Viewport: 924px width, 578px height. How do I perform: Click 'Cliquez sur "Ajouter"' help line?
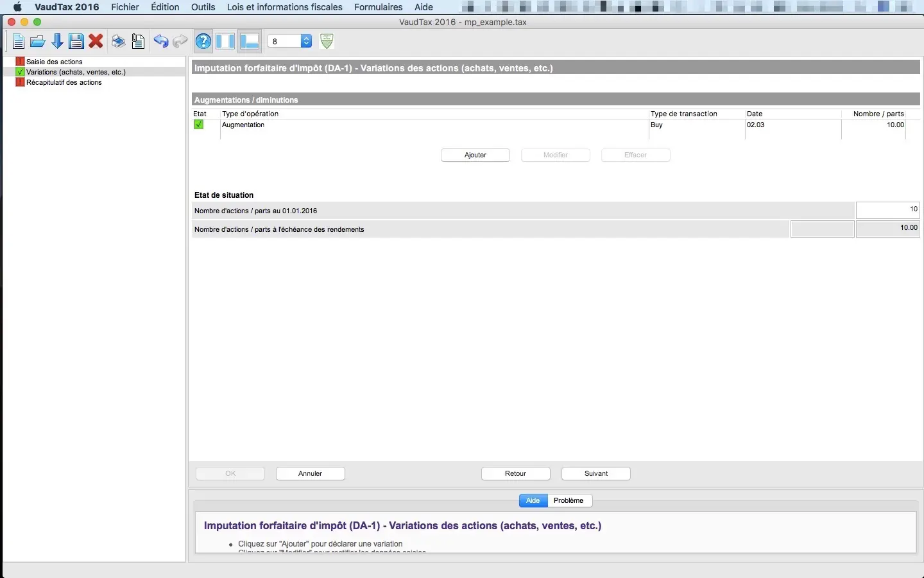[x=320, y=544]
